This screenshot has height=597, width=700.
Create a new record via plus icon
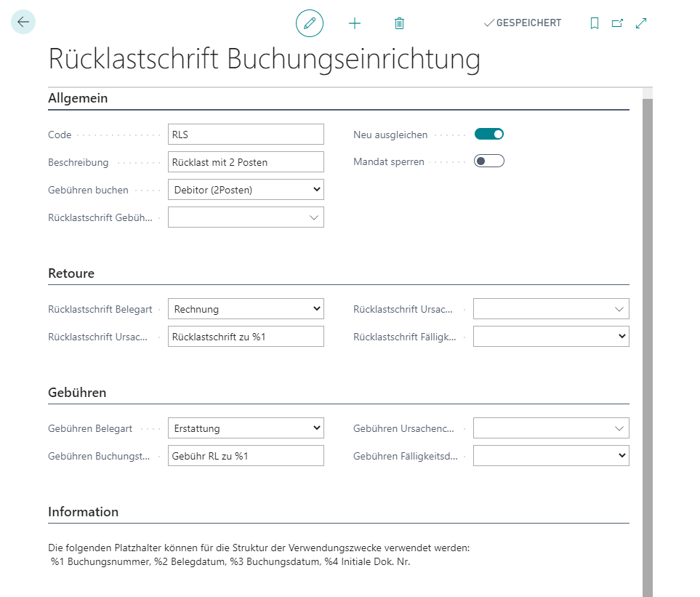pyautogui.click(x=355, y=23)
